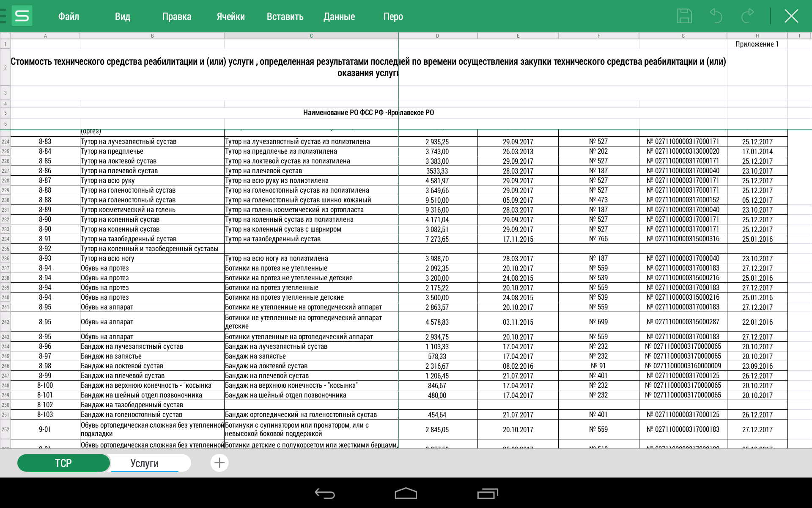Screen dimensions: 812x508
Task: Select column E header
Action: pyautogui.click(x=518, y=36)
